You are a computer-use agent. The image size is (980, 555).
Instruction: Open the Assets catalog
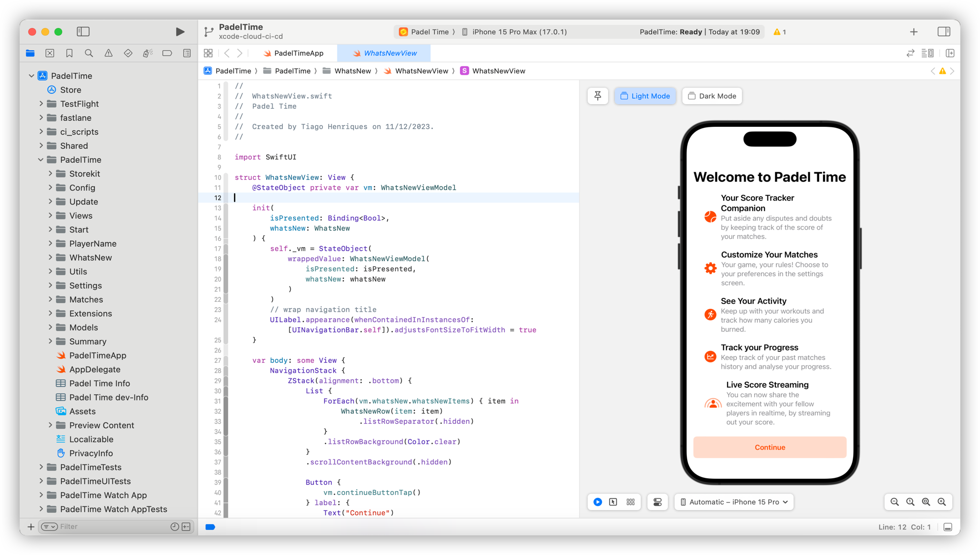[x=82, y=411]
